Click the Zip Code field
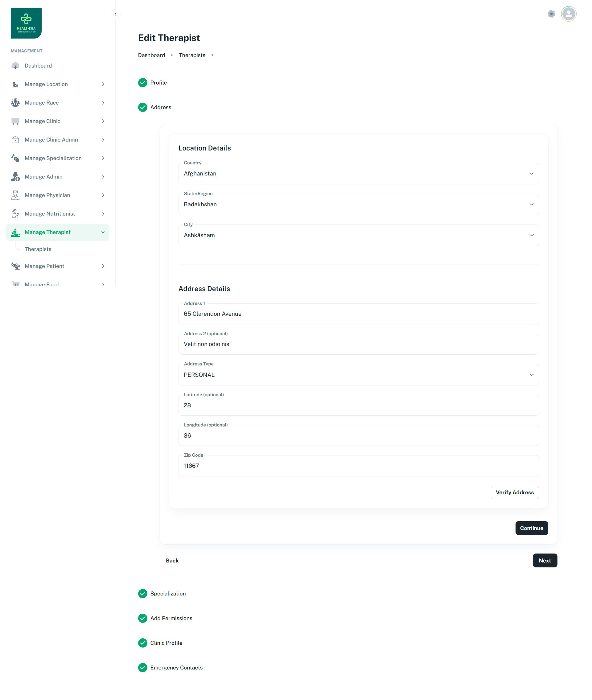 358,466
